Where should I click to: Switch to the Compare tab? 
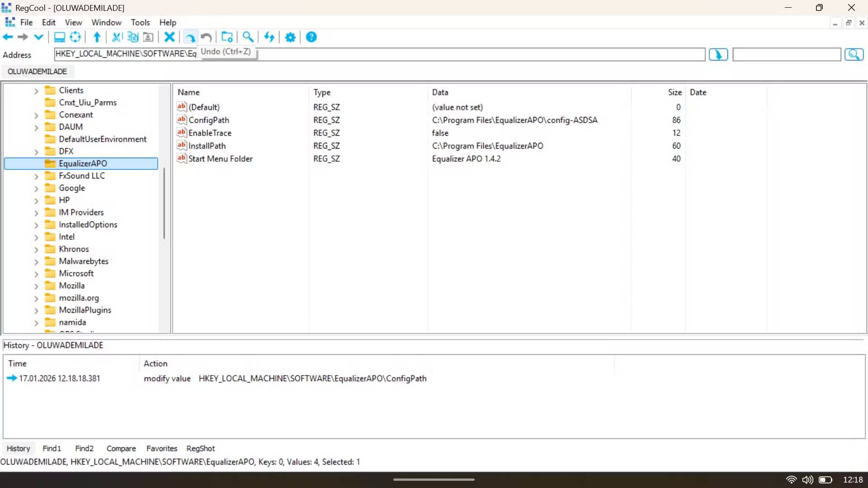(121, 448)
